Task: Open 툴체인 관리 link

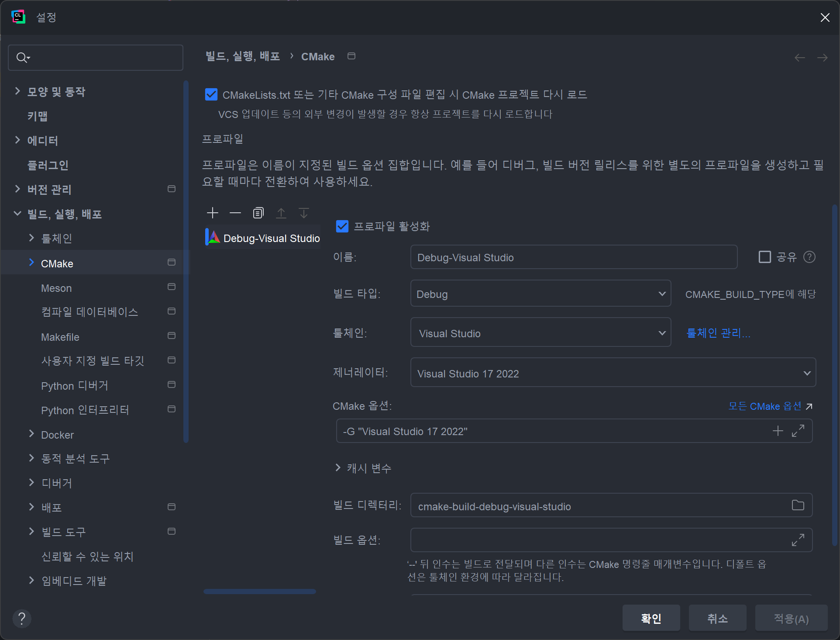Action: pos(718,333)
